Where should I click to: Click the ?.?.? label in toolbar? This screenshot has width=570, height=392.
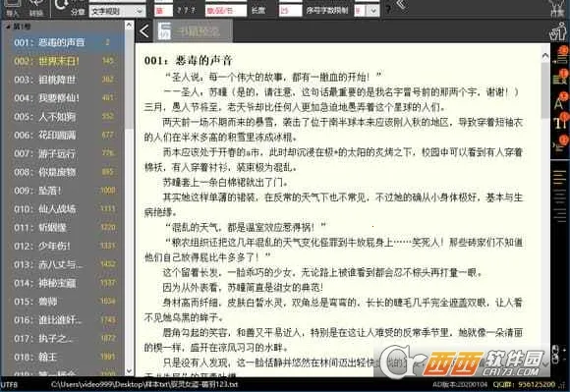(187, 10)
